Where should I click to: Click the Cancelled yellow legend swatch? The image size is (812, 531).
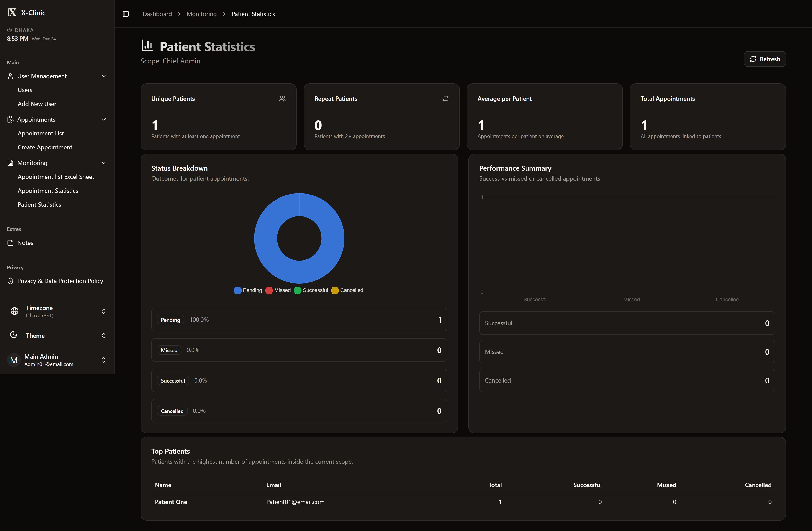tap(335, 290)
